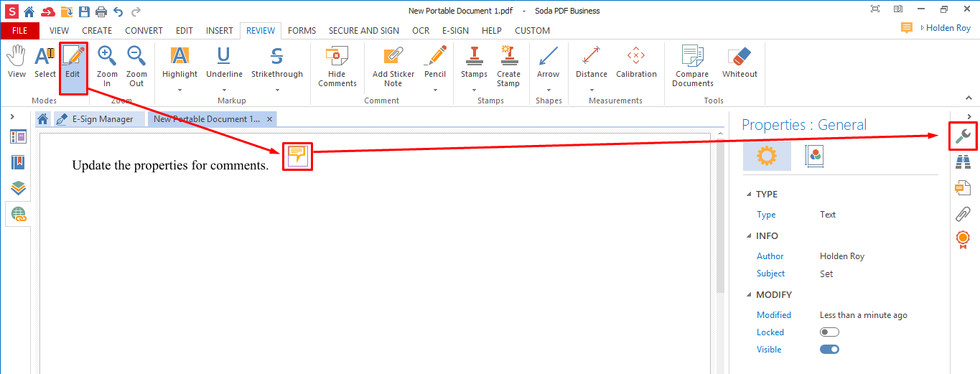Add a Sticker Note
980x374 pixels.
pyautogui.click(x=393, y=66)
